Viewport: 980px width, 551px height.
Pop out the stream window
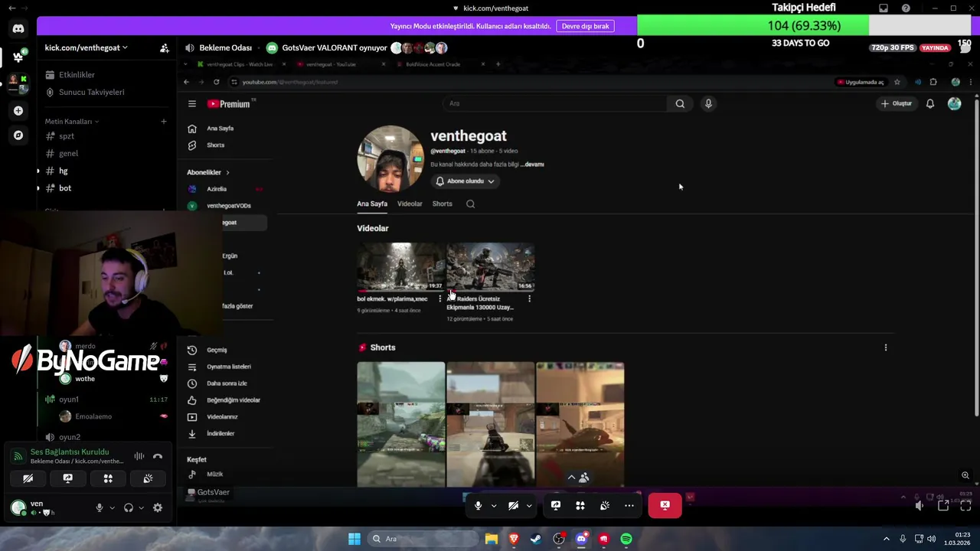[x=943, y=505]
